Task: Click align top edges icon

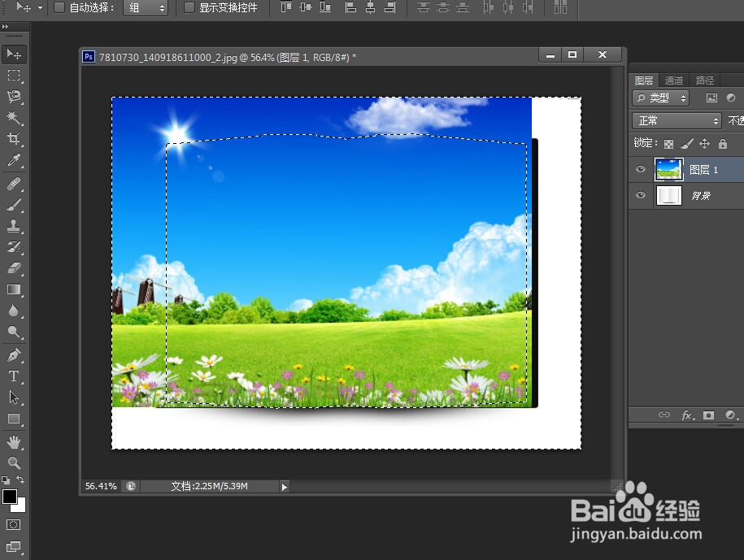Action: (286, 7)
